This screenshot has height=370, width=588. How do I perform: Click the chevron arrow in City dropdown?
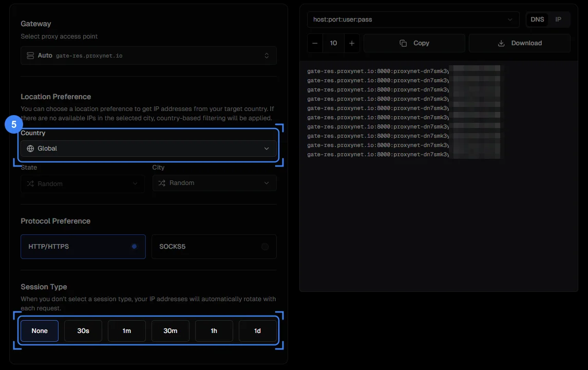click(267, 183)
